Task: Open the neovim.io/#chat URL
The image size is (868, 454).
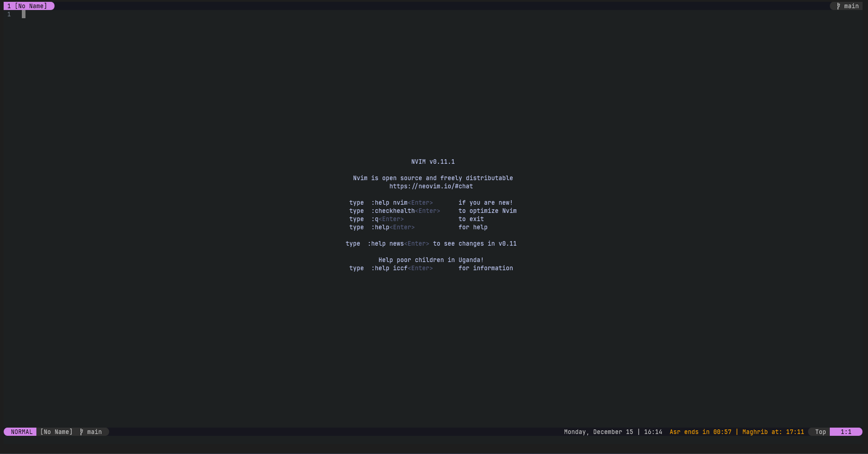Action: [431, 186]
